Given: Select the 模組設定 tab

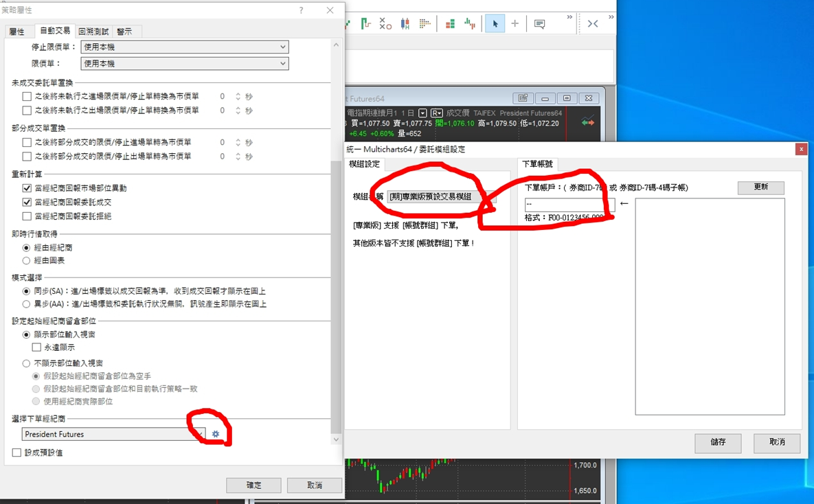Looking at the screenshot, I should click(365, 164).
